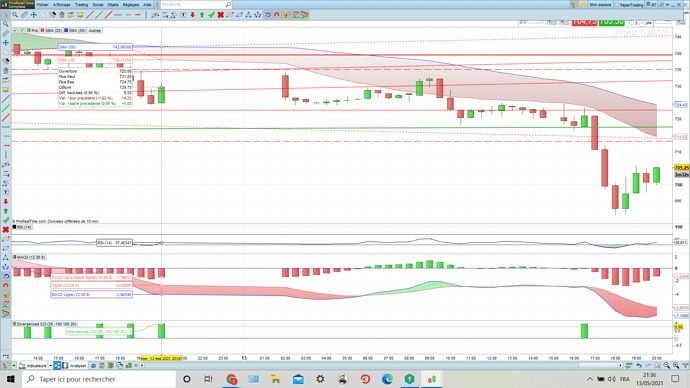The height and width of the screenshot is (388, 690).
Task: Open the Affichage menu
Action: [x=62, y=4]
